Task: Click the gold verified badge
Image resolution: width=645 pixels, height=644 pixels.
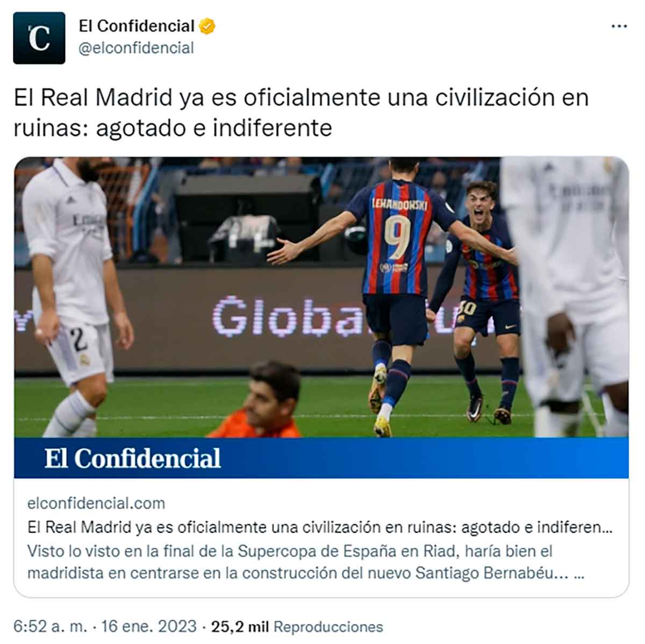Action: point(207,26)
